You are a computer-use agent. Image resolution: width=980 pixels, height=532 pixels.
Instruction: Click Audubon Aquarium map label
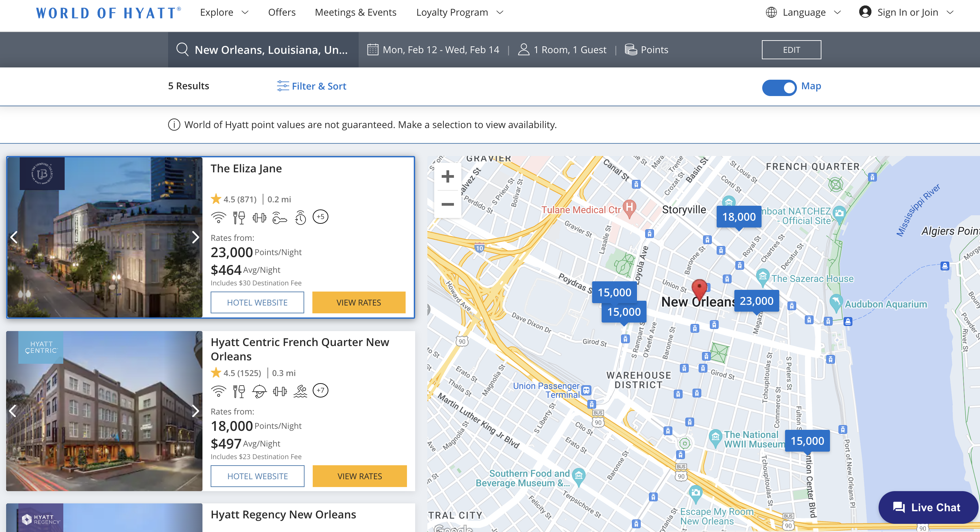pyautogui.click(x=886, y=304)
